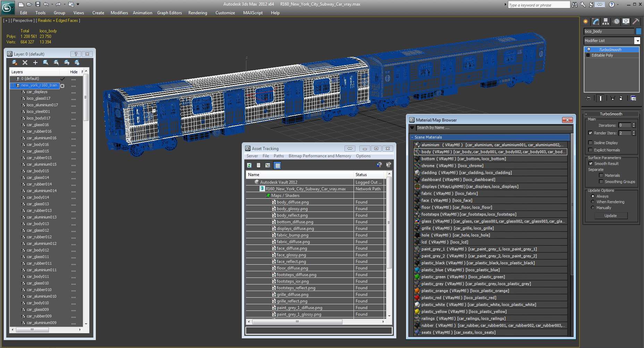Click the Realistic + Edged Faces shading label
The width and height of the screenshot is (644, 348).
click(x=58, y=20)
